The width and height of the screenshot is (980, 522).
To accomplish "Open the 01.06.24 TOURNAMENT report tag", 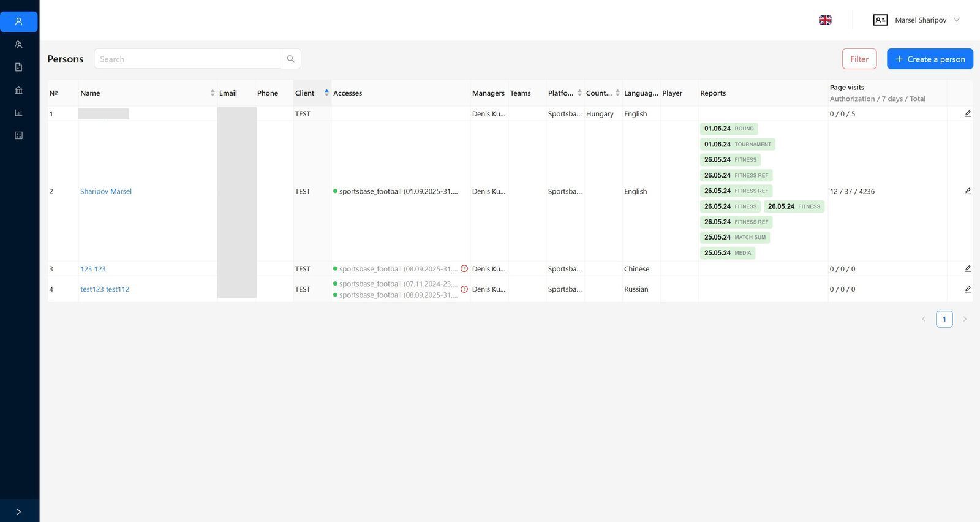I will (x=737, y=145).
